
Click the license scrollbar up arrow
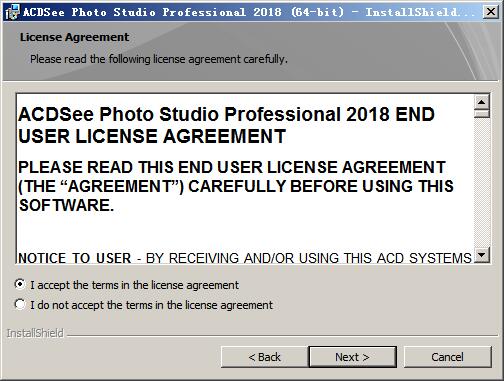click(x=482, y=102)
